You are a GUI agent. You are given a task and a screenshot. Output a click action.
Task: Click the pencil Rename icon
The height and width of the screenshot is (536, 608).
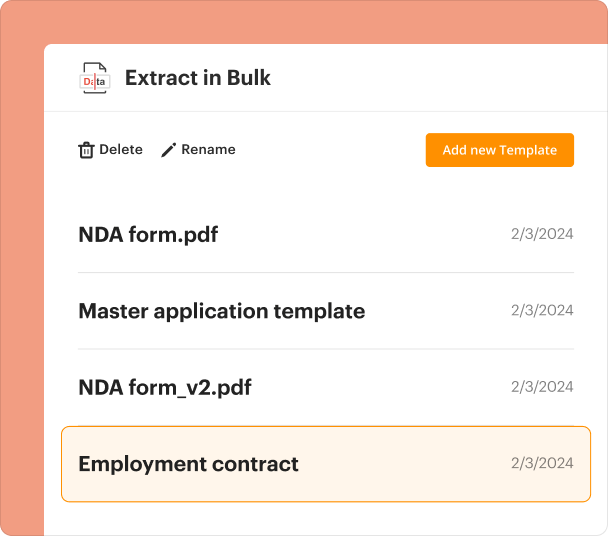(169, 150)
